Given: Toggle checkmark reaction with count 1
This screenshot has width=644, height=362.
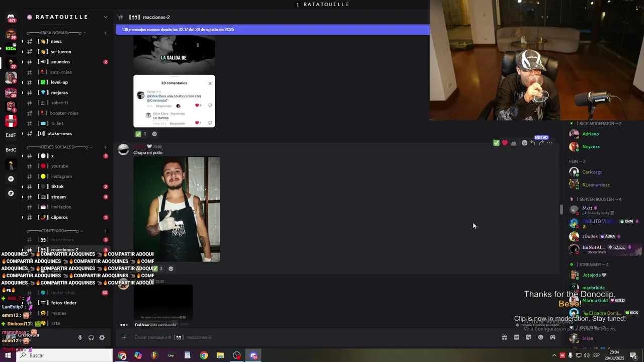Looking at the screenshot, I should point(141,134).
